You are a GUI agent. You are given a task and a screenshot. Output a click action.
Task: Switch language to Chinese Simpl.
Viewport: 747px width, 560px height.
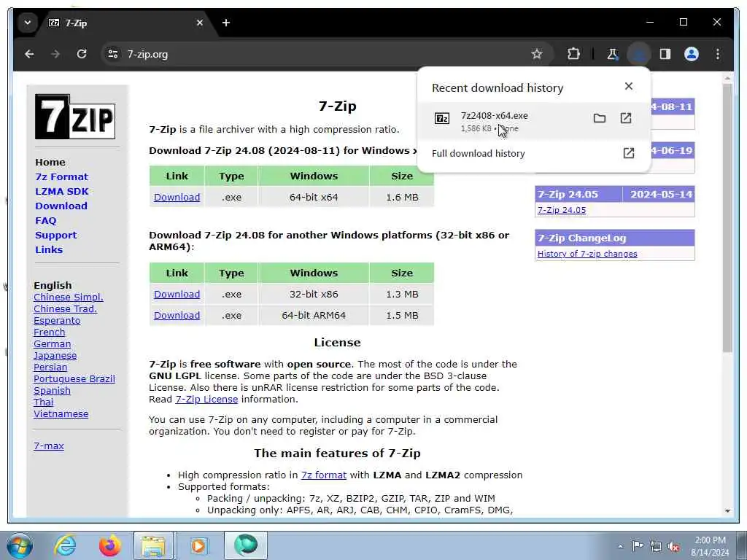(x=68, y=297)
